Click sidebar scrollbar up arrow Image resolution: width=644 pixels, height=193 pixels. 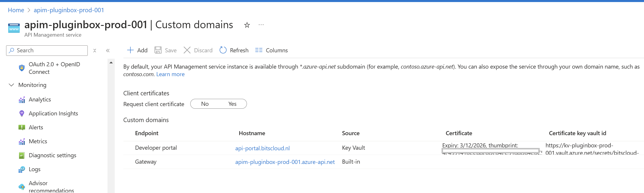[111, 62]
